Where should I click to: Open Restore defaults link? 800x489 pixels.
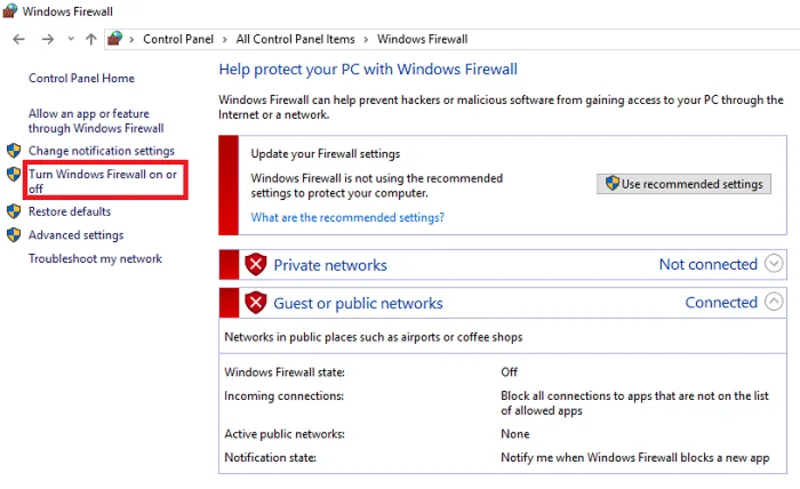(69, 211)
